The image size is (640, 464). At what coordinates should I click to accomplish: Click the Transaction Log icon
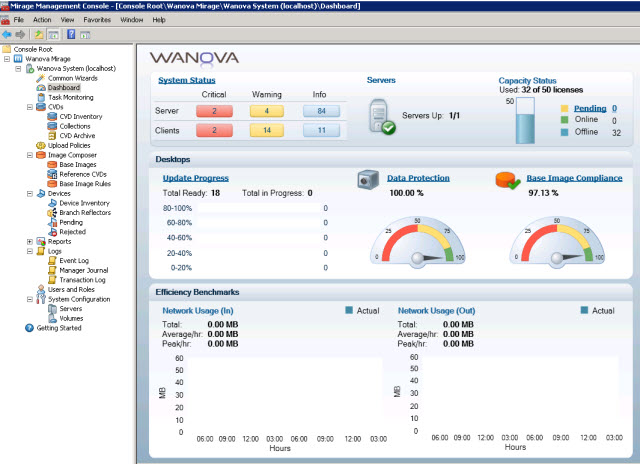coord(52,280)
